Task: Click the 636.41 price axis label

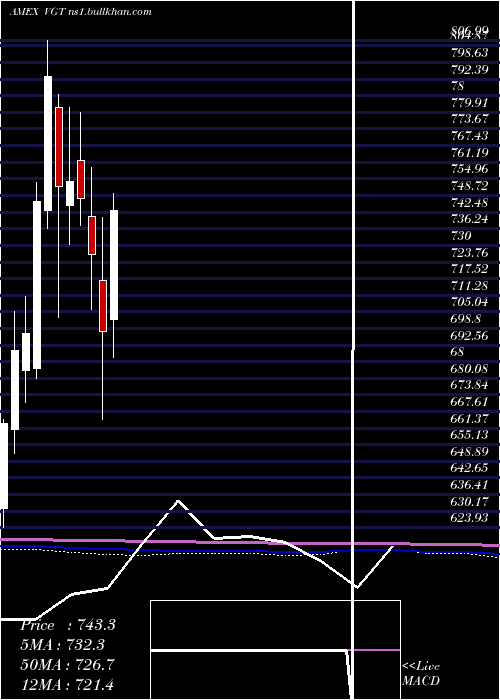Action: [470, 485]
